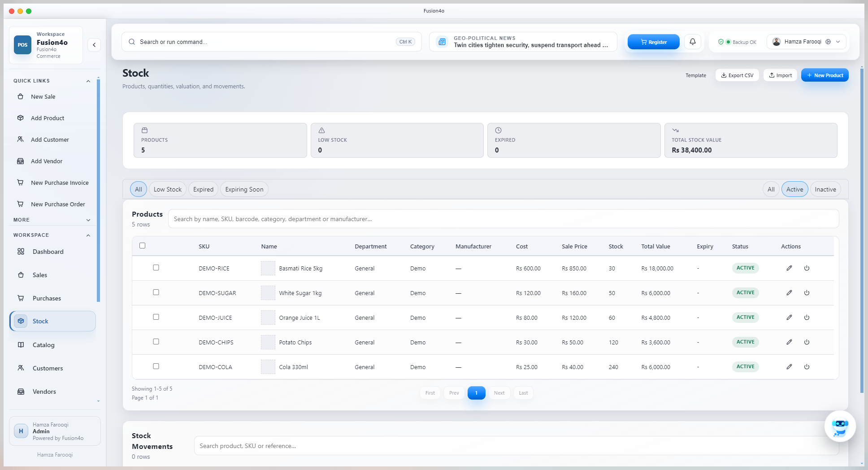Select all products via header checkbox

[x=143, y=246]
